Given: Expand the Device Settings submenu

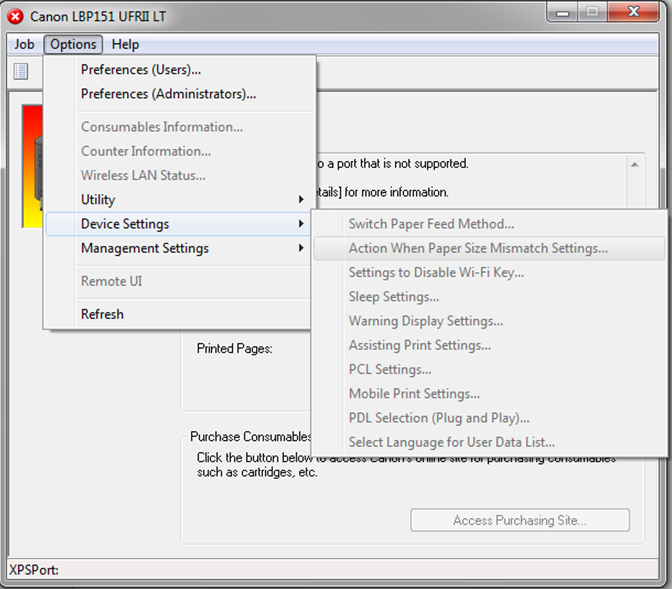Looking at the screenshot, I should [x=178, y=224].
